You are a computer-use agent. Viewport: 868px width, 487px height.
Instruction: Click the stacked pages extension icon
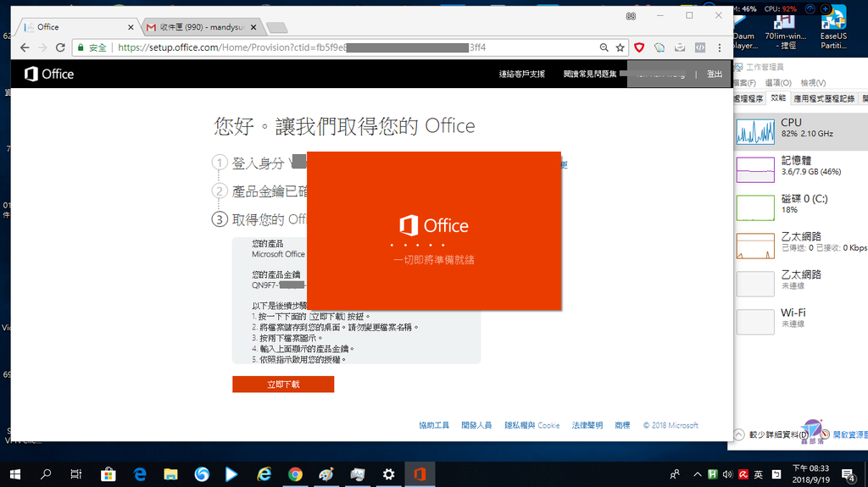coord(659,47)
